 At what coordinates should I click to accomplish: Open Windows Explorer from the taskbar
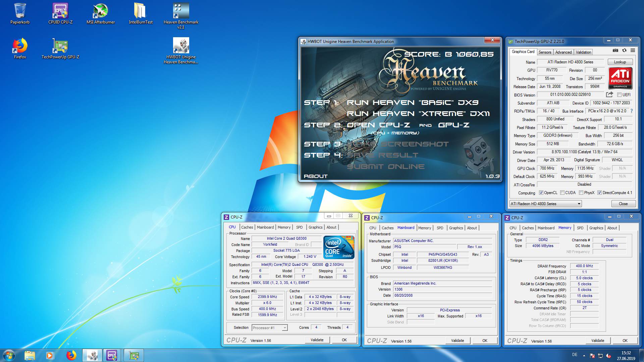(30, 355)
